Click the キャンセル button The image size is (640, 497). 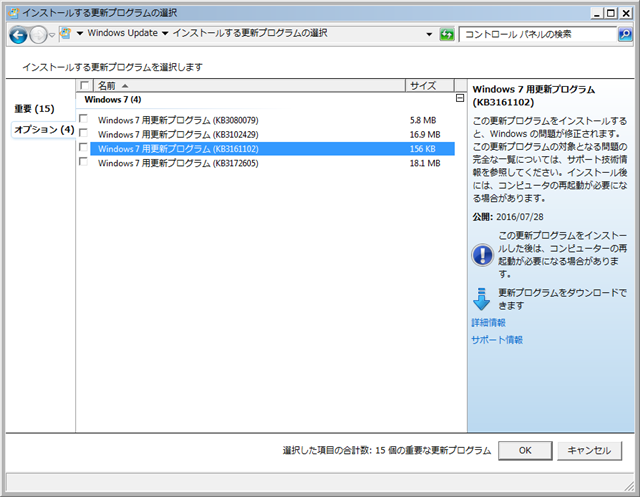[589, 450]
